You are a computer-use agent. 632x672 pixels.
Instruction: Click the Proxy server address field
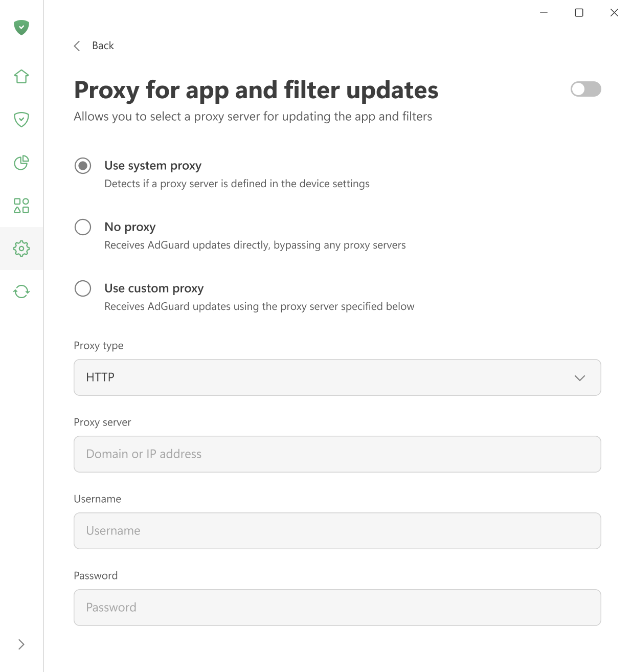tap(337, 454)
